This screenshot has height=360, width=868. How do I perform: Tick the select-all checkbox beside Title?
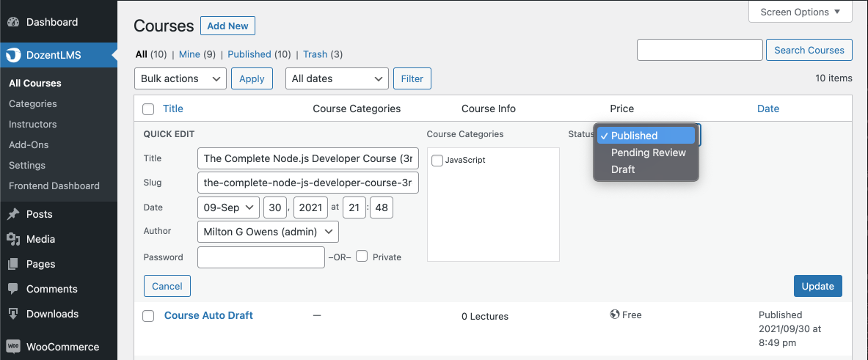148,109
